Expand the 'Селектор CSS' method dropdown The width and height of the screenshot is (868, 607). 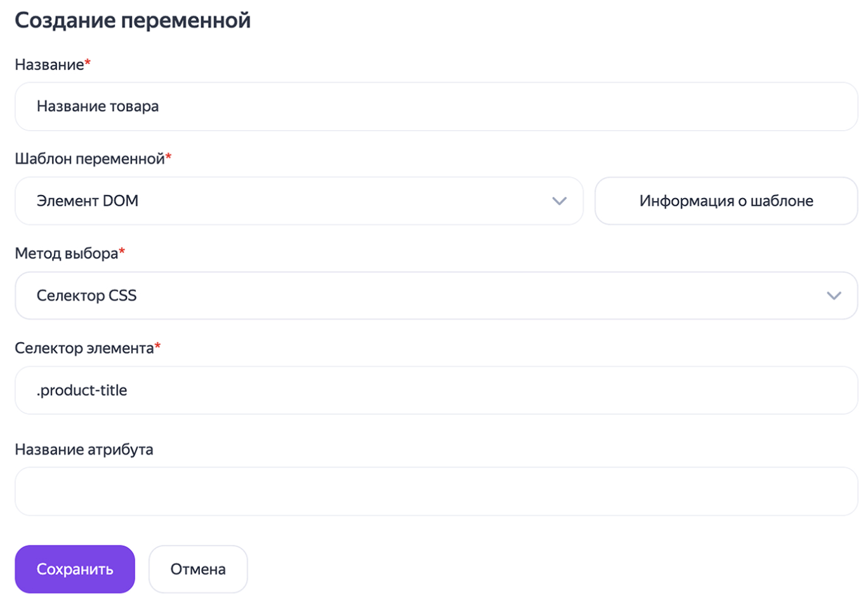click(435, 296)
